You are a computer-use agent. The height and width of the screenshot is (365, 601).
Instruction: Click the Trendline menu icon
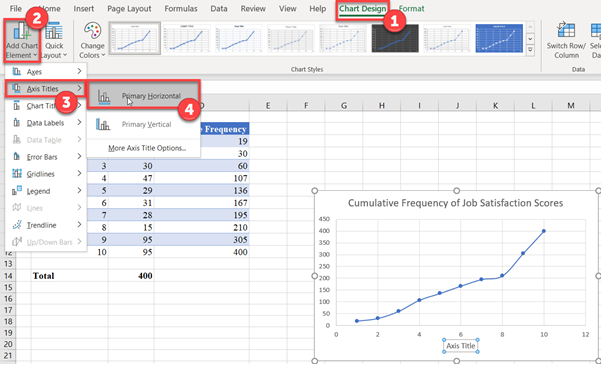pos(16,225)
